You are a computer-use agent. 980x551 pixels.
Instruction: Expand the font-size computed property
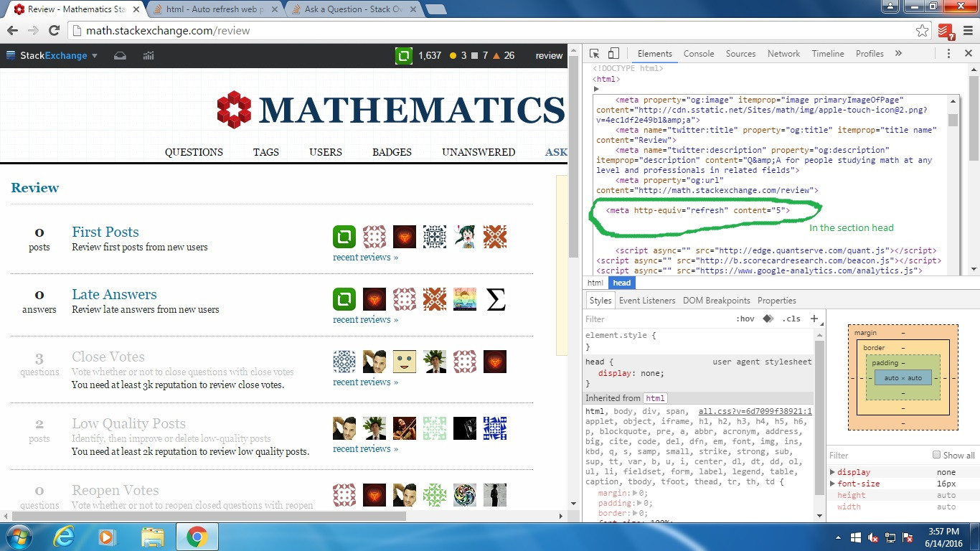coord(832,484)
